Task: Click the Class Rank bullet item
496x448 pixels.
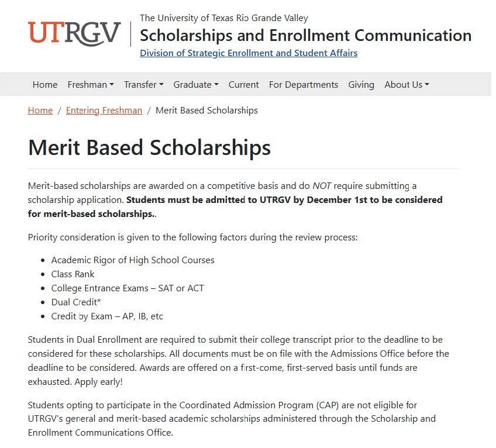Action: pos(73,274)
